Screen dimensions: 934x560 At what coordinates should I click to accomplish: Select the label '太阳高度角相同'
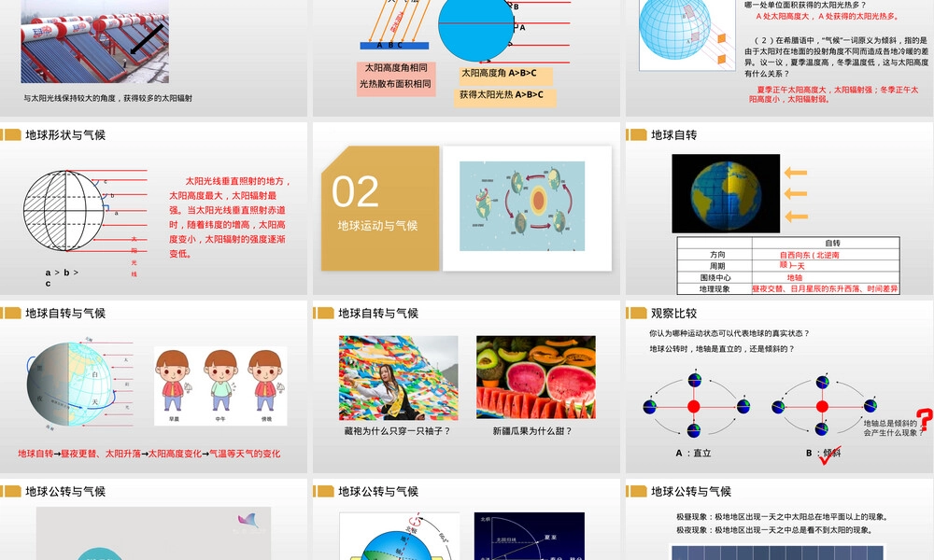pos(395,68)
